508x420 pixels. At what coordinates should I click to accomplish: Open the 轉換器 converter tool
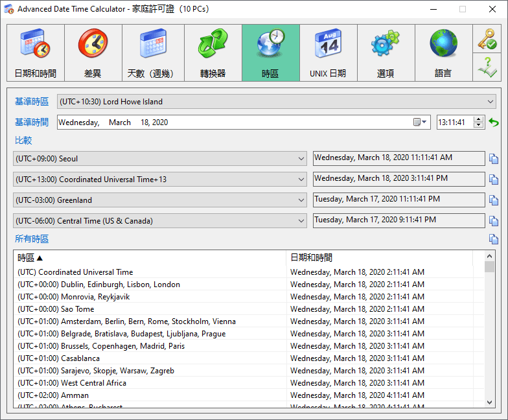[213, 53]
